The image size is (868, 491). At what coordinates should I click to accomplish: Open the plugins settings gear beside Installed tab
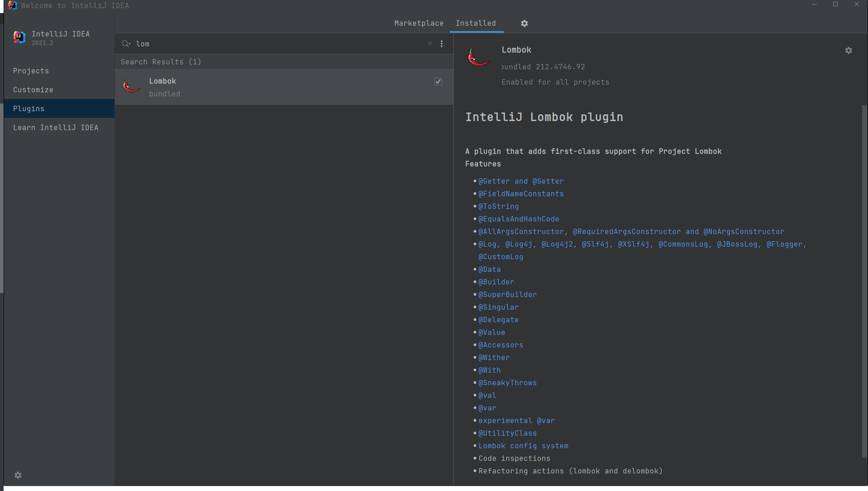524,23
